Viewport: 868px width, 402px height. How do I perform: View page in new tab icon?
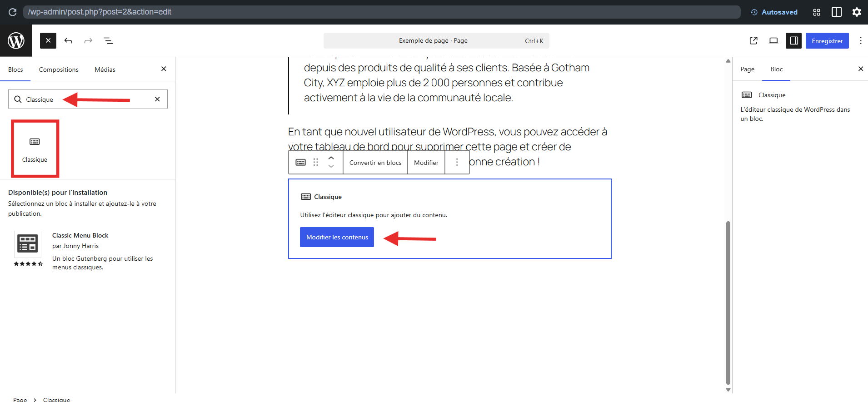click(753, 41)
